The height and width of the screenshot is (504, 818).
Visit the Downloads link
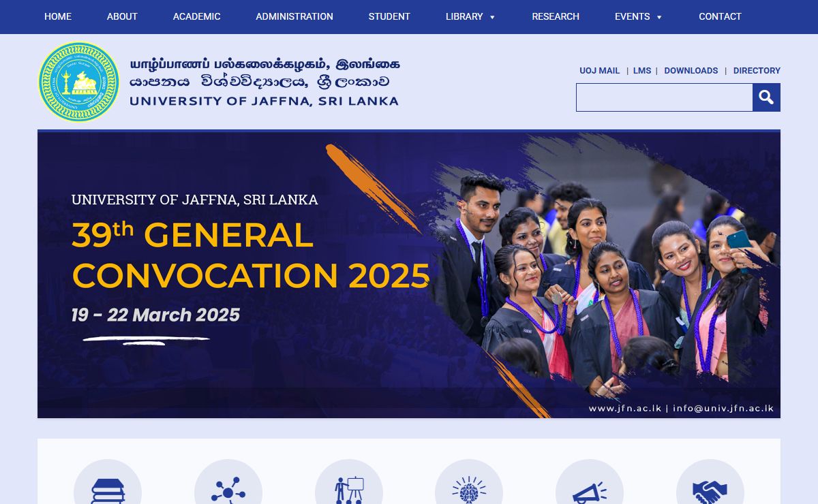[691, 71]
